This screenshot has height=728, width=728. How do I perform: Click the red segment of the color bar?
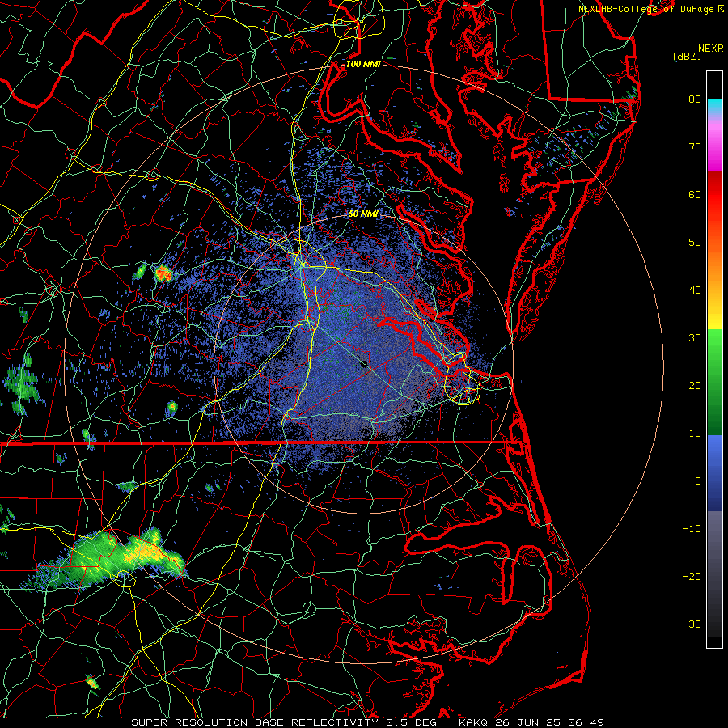[x=714, y=195]
